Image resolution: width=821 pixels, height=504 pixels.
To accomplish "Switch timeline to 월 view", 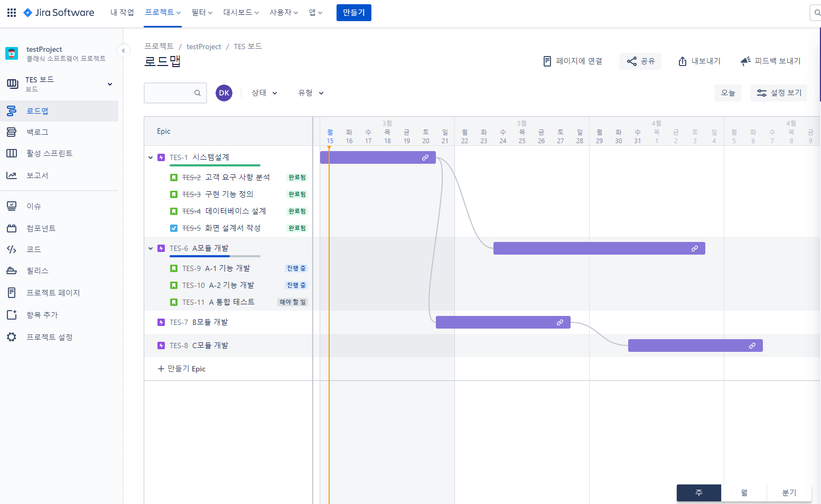I will coord(744,492).
